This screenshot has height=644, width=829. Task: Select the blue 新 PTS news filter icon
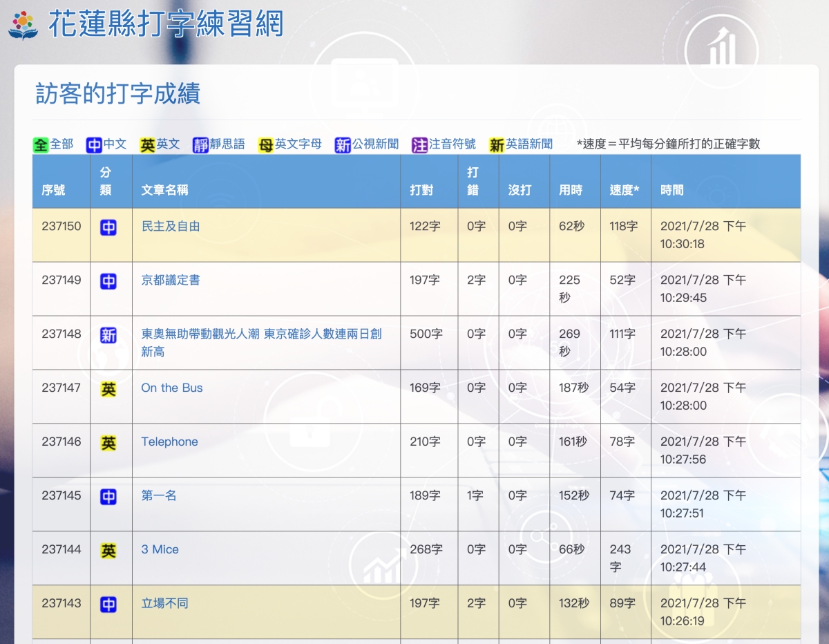[x=343, y=145]
